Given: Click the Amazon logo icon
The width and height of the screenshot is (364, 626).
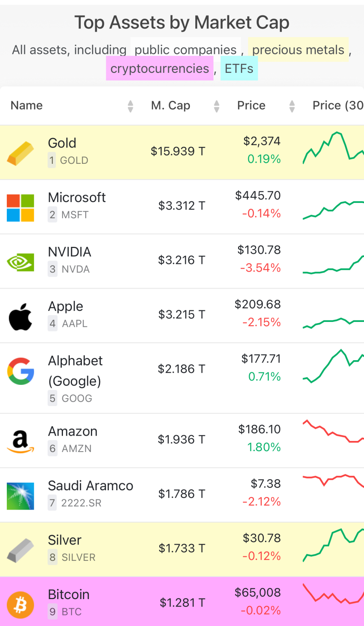Looking at the screenshot, I should 20,442.
